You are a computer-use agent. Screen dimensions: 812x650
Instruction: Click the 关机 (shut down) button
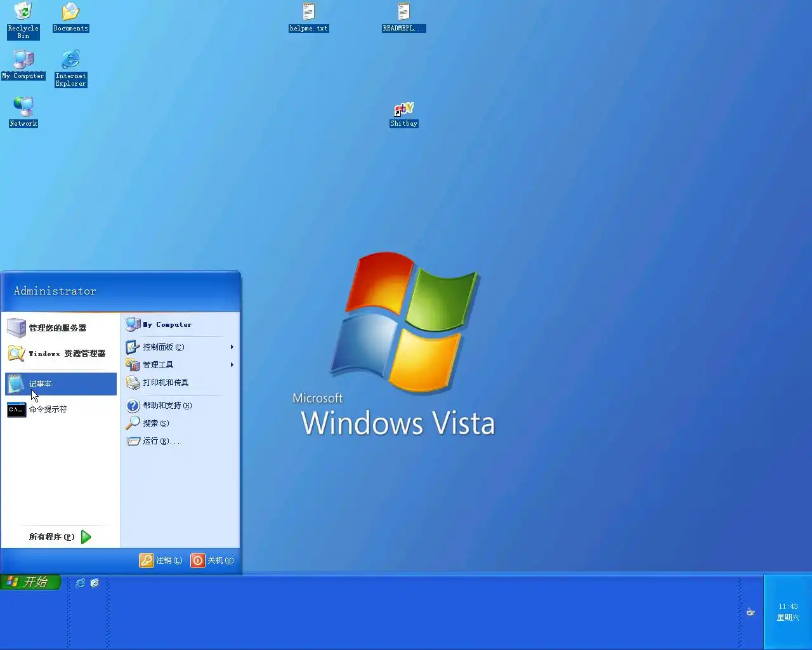[x=213, y=560]
